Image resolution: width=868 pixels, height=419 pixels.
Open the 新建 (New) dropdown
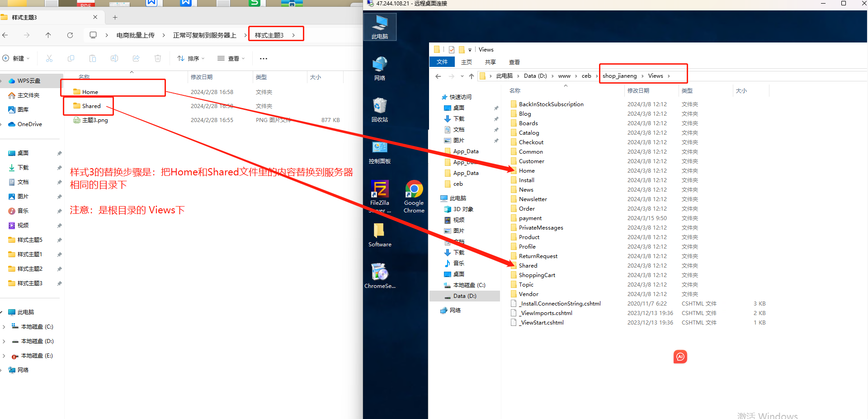[16, 58]
